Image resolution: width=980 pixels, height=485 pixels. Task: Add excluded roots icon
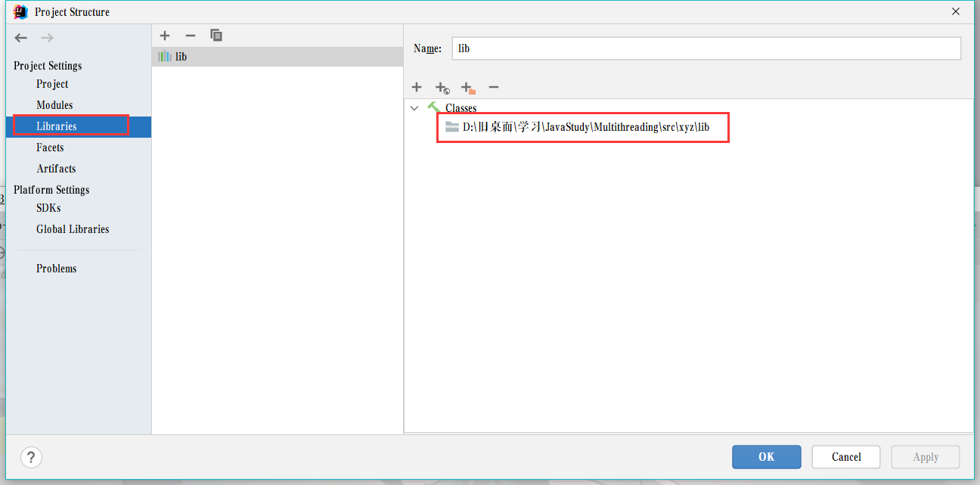coord(468,88)
